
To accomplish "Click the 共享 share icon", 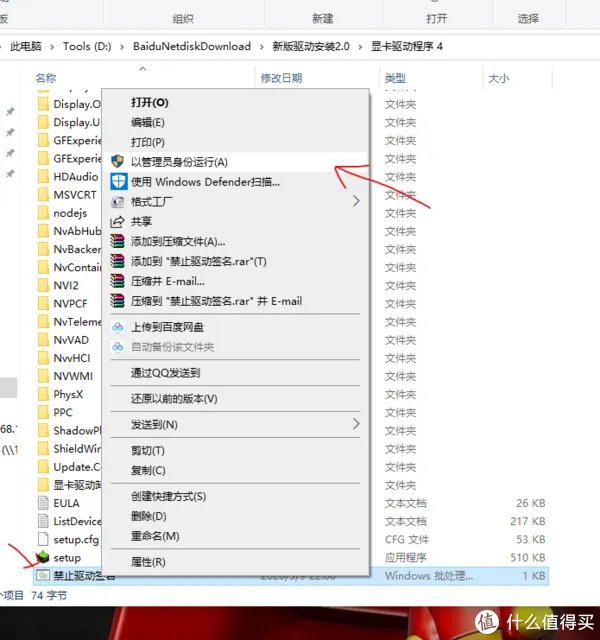I will pos(118,222).
